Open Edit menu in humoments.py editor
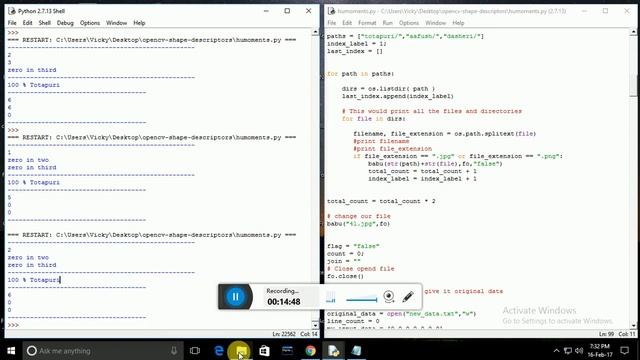The height and width of the screenshot is (360, 640). [347, 23]
